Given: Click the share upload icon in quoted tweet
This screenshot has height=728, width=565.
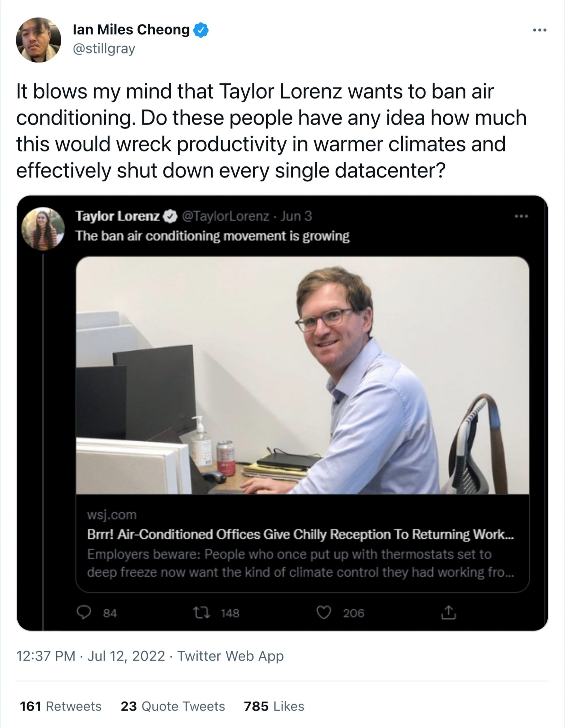Looking at the screenshot, I should click(x=448, y=612).
